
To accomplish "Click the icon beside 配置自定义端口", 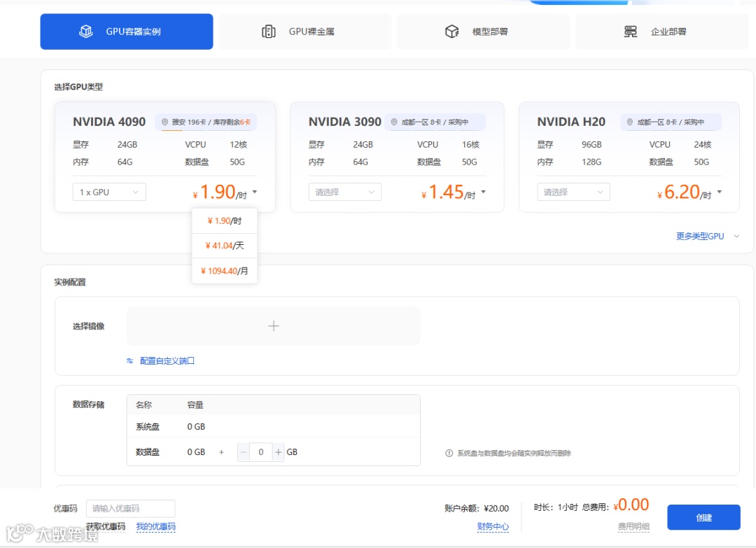I will [x=129, y=360].
